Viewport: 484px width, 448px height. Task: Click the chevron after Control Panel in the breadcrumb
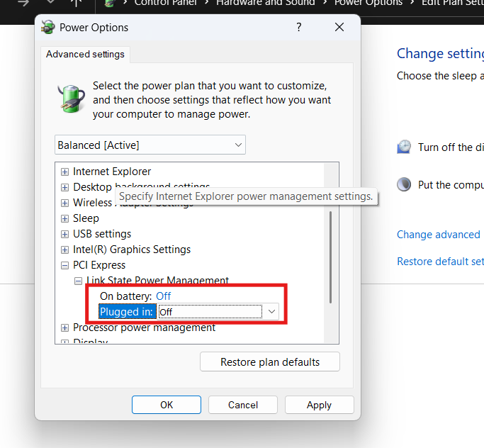pos(206,3)
